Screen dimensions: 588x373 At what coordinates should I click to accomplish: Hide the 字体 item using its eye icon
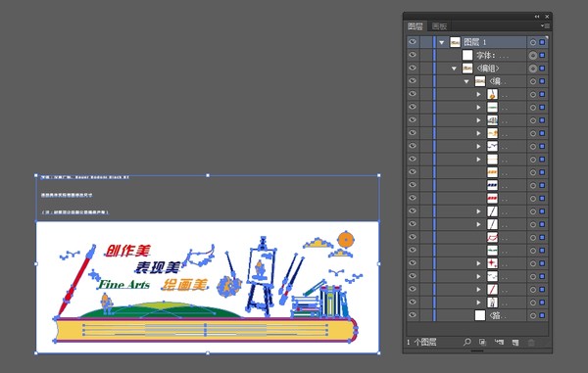(x=413, y=55)
